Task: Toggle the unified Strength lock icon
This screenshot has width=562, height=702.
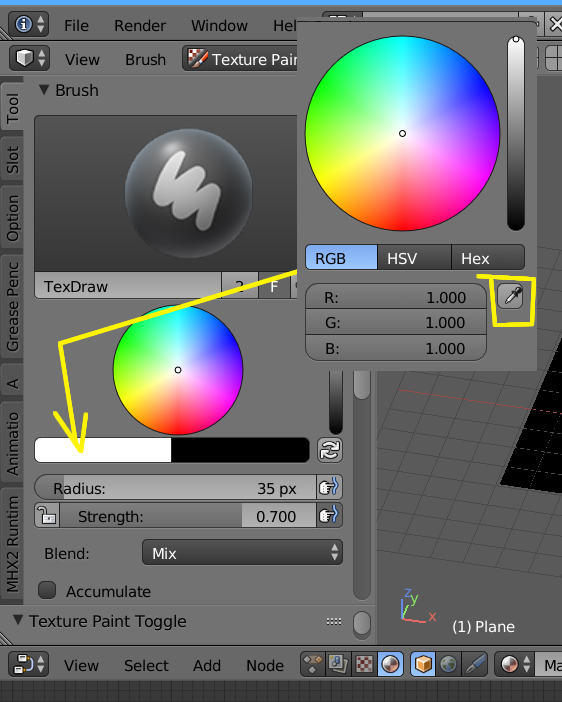Action: (47, 515)
